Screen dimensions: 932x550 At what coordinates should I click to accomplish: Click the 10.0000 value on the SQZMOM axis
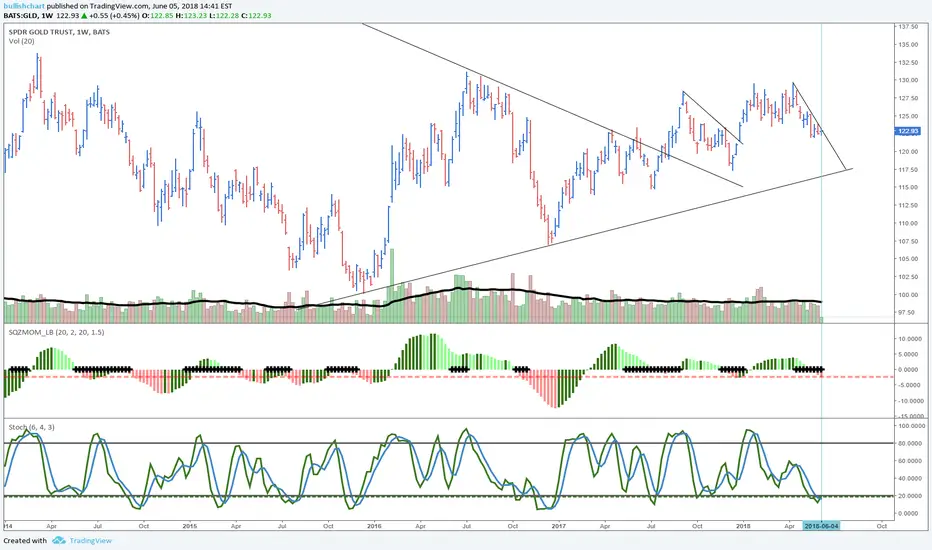click(909, 339)
